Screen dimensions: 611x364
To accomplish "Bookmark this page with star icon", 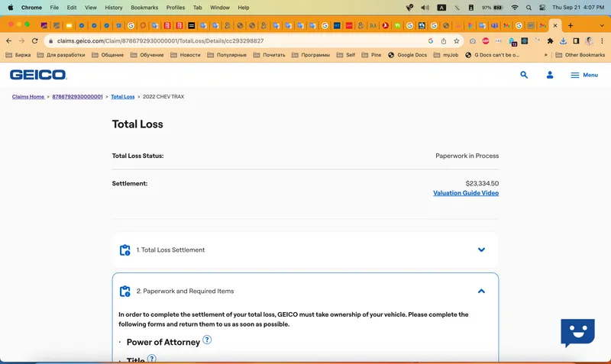I will point(457,40).
